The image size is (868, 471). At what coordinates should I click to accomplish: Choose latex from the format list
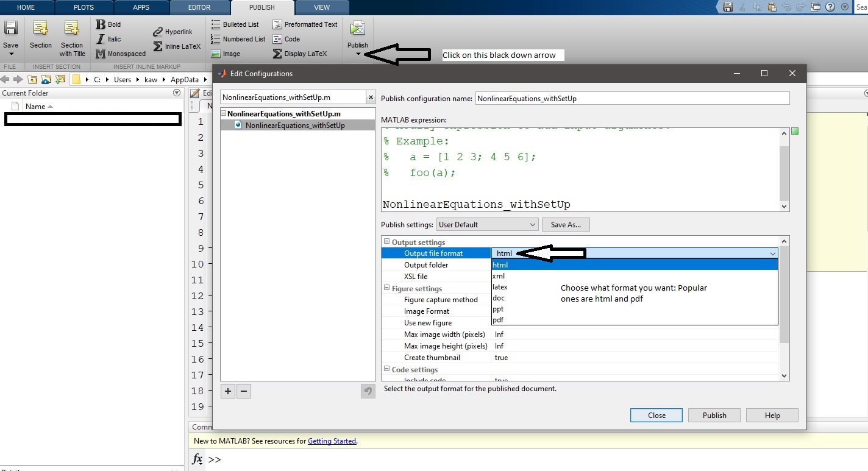635,287
